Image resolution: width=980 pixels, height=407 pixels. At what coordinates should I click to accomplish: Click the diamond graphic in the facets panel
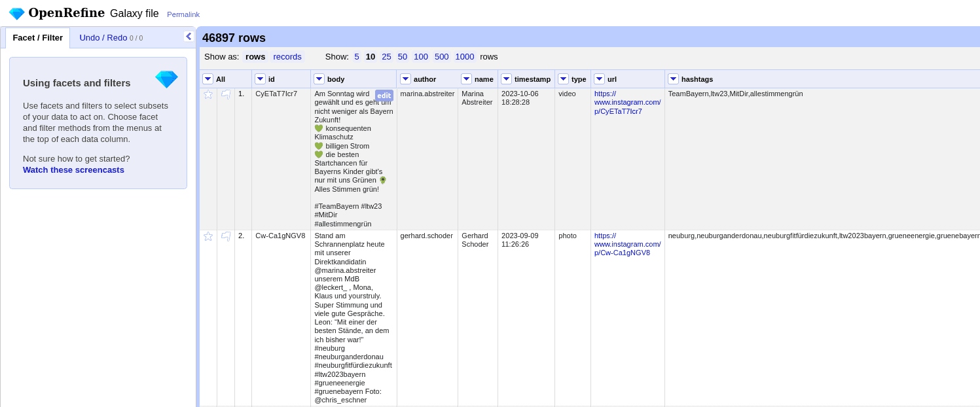(166, 79)
